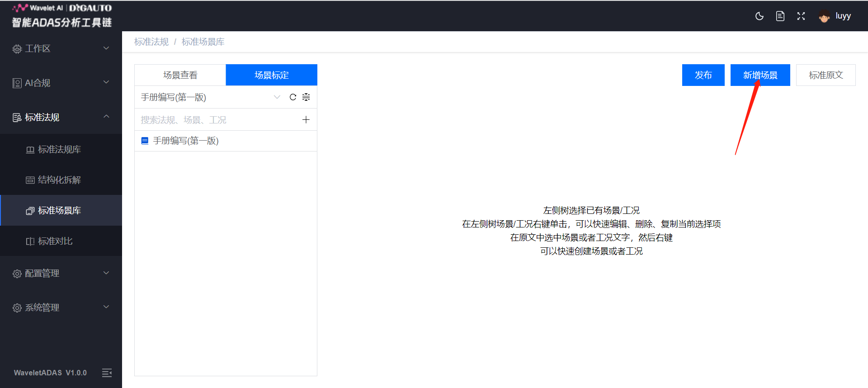Open the 手册编写(第一版) dropdown selector
Viewport: 868px width, 388px height.
coord(211,97)
